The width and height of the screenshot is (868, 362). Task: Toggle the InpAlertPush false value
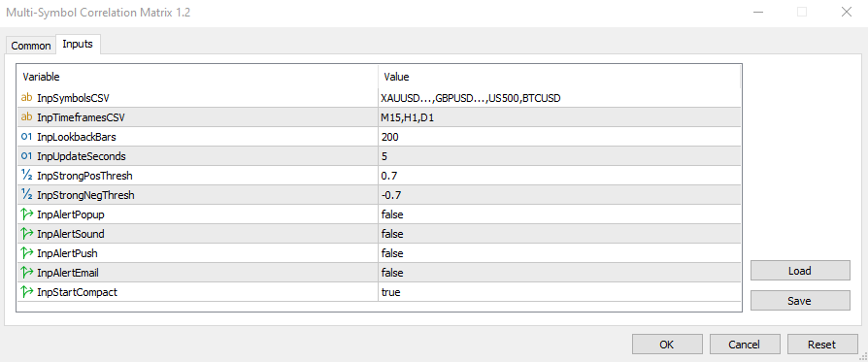pos(559,253)
